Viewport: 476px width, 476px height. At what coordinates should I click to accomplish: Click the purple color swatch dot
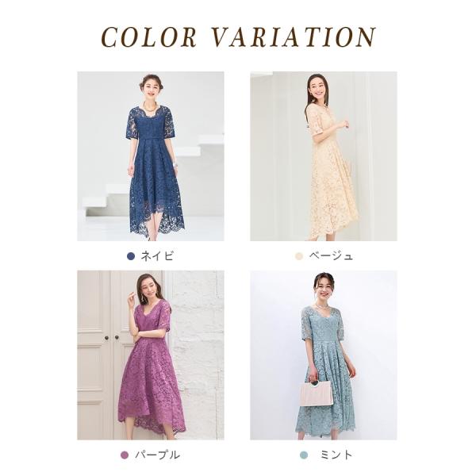coord(125,455)
